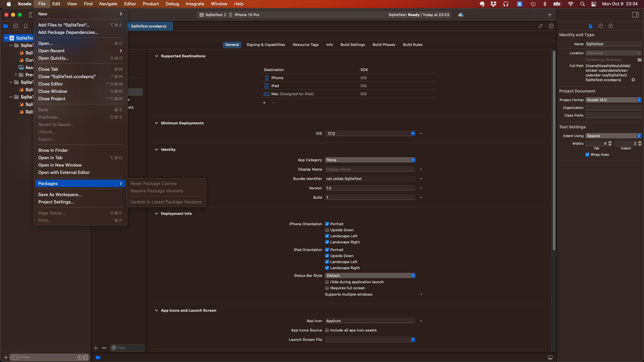Image resolution: width=644 pixels, height=362 pixels.
Task: Click the Bundle Identifier field
Action: coord(370,179)
